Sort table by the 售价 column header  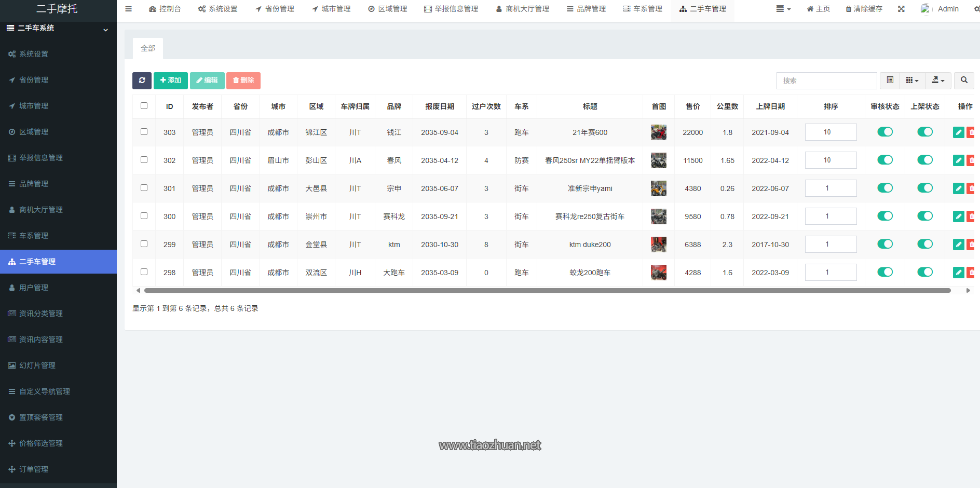coord(693,106)
